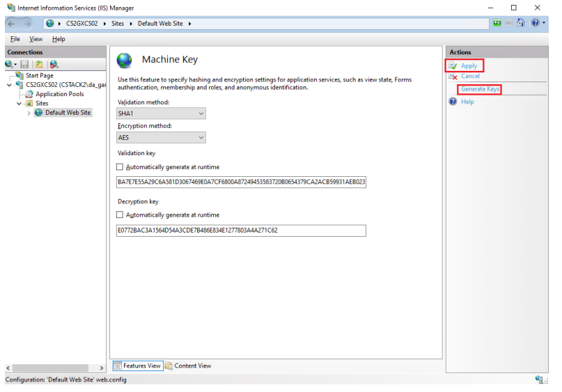Click the Create connection globe icon

(x=8, y=64)
